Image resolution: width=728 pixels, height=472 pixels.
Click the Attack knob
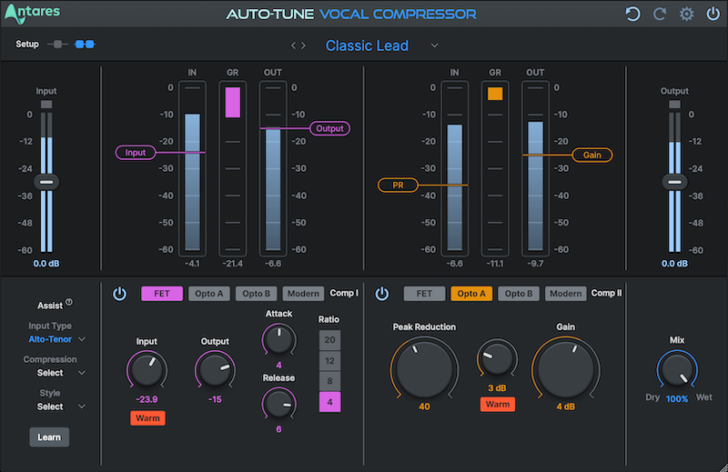279,340
